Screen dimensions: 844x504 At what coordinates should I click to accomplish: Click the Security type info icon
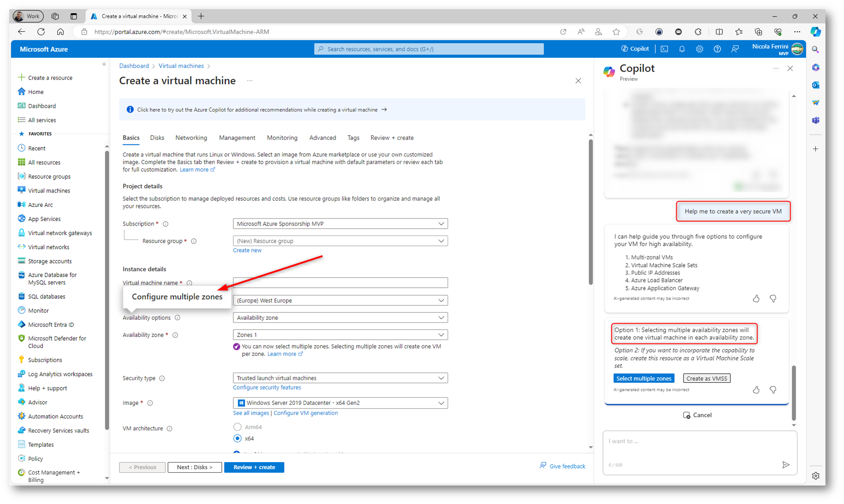(x=162, y=378)
